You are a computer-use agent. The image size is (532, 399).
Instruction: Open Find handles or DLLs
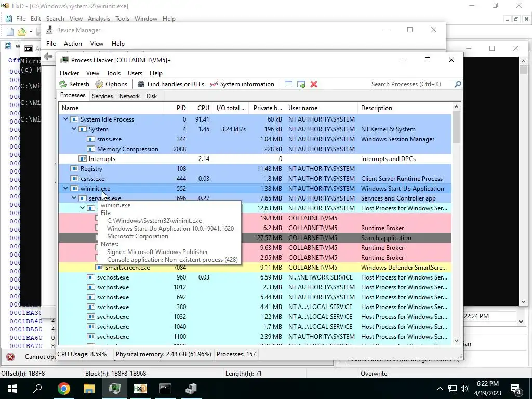(x=170, y=84)
